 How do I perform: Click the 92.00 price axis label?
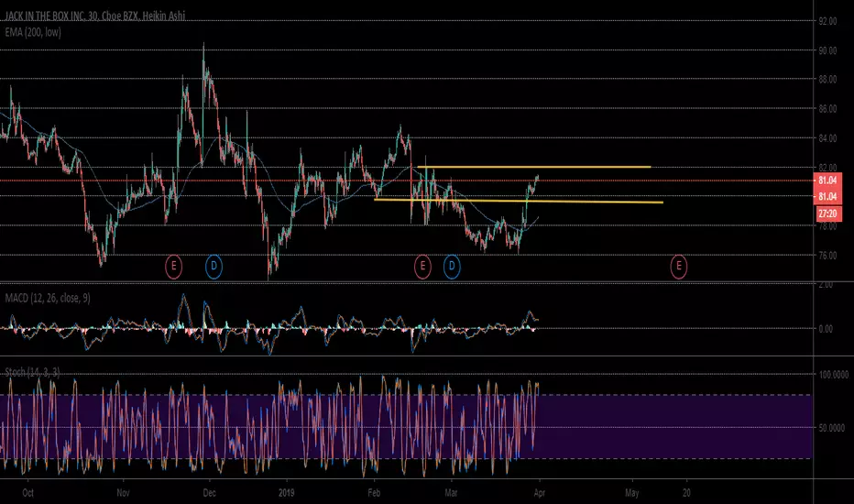click(827, 21)
